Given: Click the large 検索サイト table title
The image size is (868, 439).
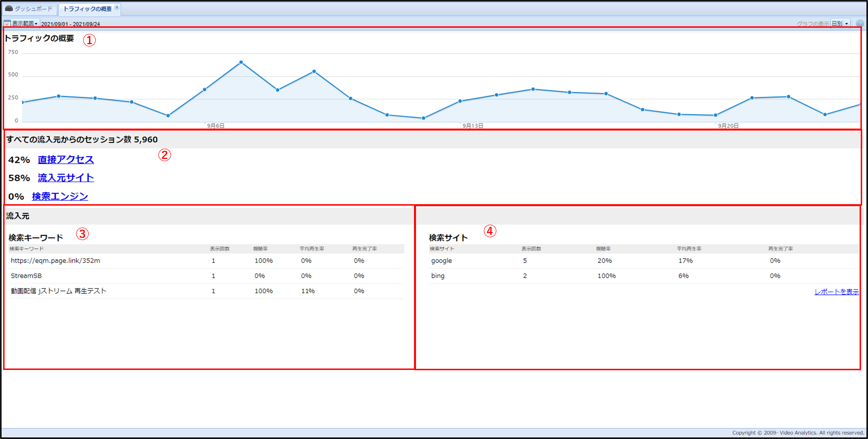Looking at the screenshot, I should 448,238.
